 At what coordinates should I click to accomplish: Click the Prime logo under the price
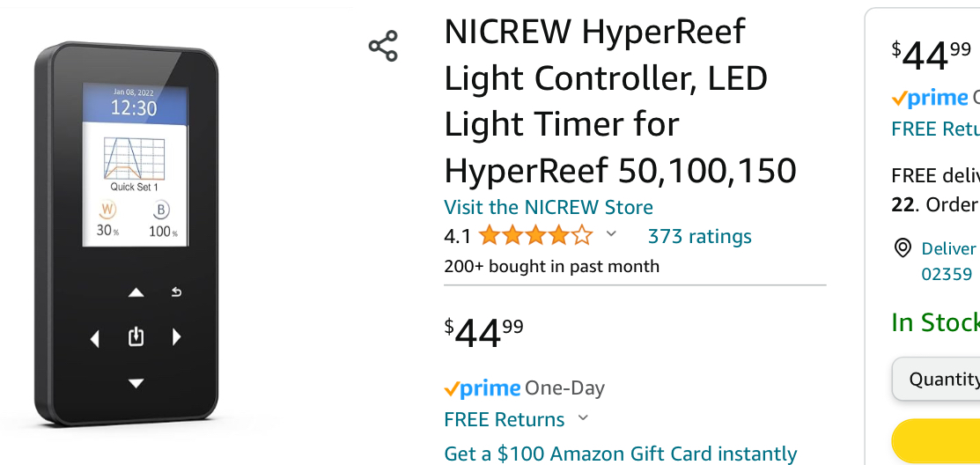click(x=482, y=388)
